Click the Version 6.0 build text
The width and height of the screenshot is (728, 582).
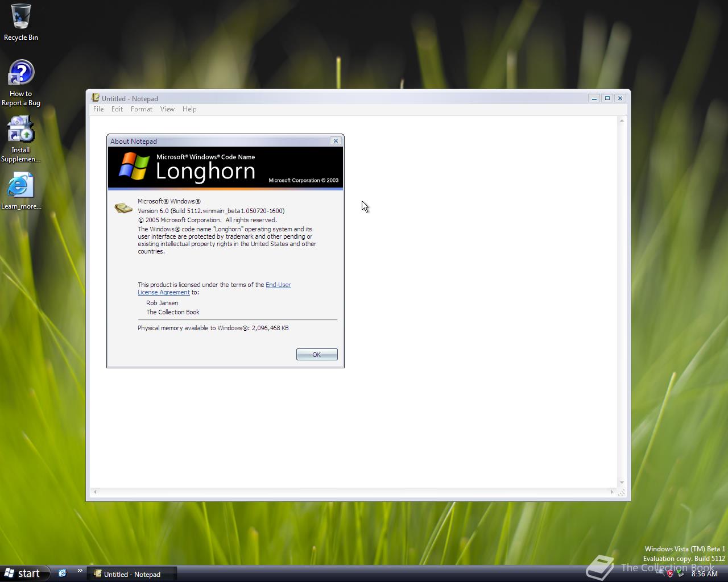211,211
